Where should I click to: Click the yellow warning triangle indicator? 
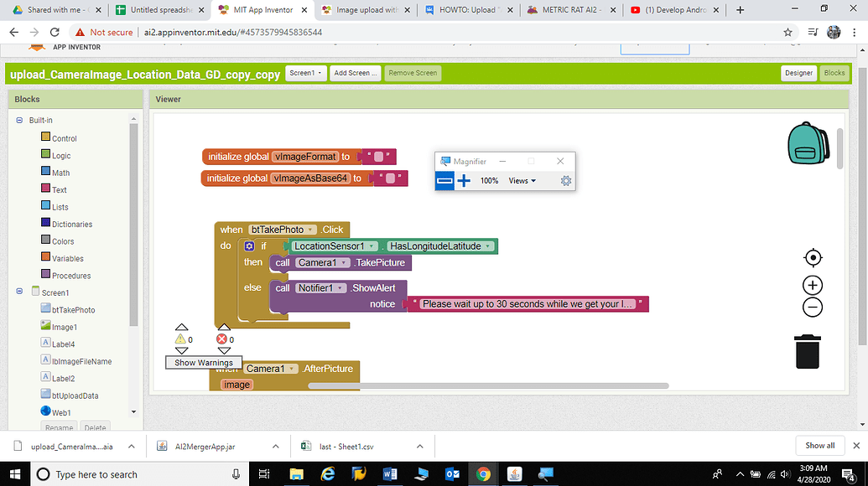coord(182,339)
